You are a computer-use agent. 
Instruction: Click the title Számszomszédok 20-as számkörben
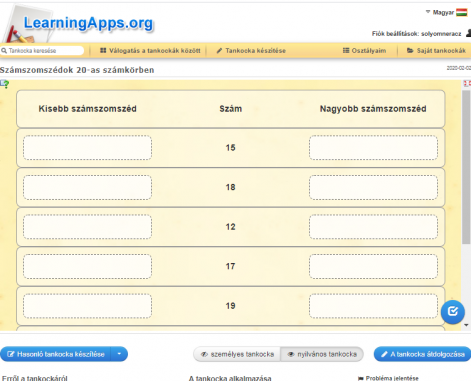pos(77,70)
